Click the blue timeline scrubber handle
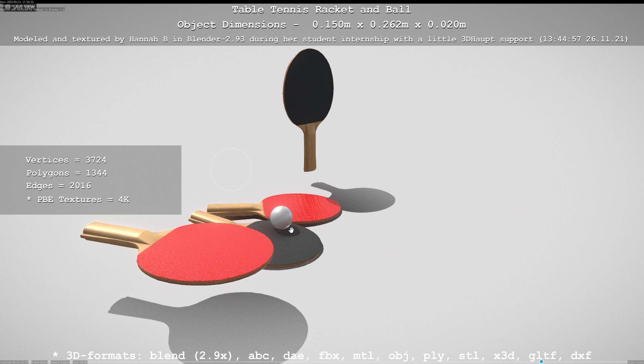The image size is (644, 364). [541, 362]
